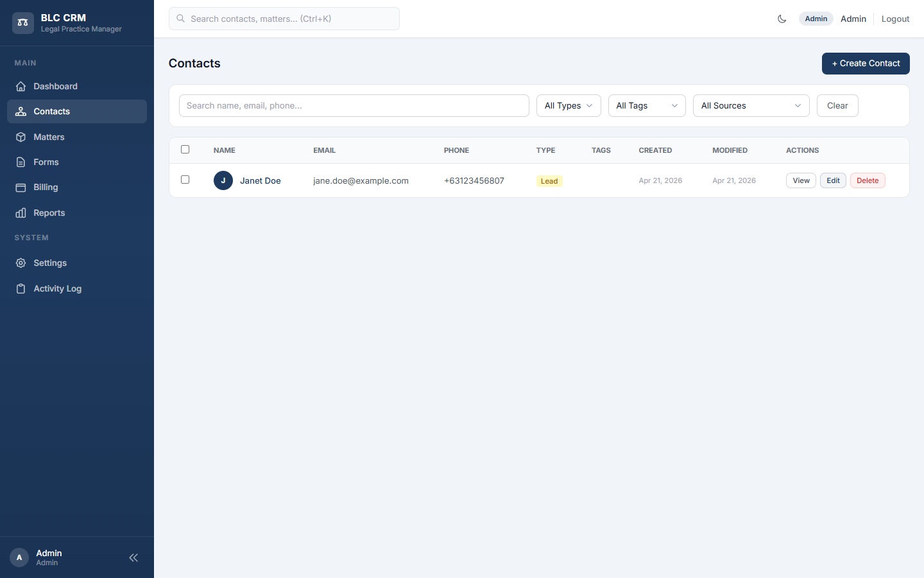Viewport: 924px width, 578px height.
Task: Clear the contact filters
Action: point(837,105)
